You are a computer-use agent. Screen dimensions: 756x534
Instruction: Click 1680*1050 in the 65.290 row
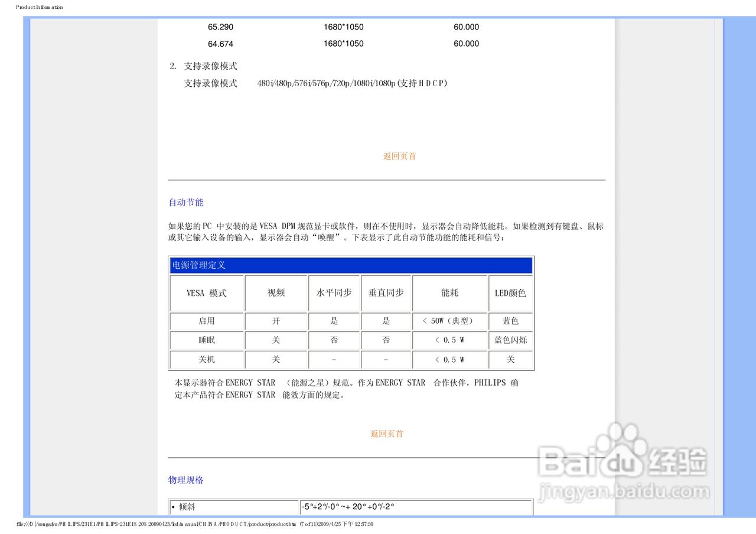click(344, 27)
